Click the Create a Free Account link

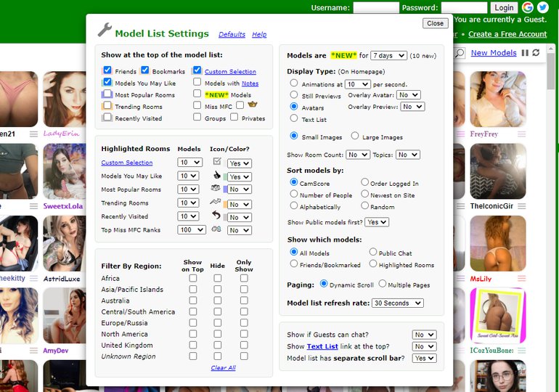pos(507,34)
